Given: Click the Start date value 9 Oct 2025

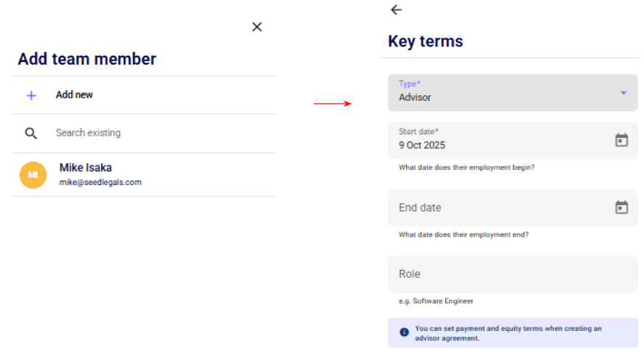Looking at the screenshot, I should tap(422, 145).
